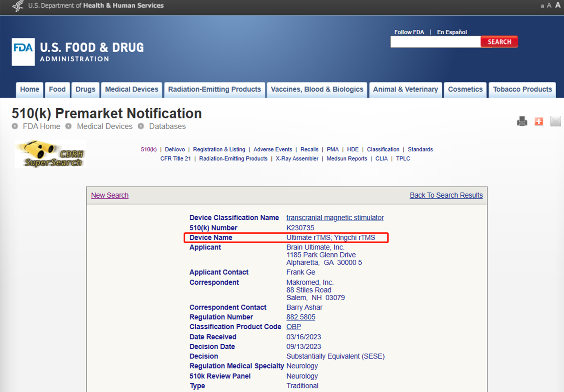Image resolution: width=564 pixels, height=392 pixels.
Task: Select the largest text size A
Action: [558, 5]
